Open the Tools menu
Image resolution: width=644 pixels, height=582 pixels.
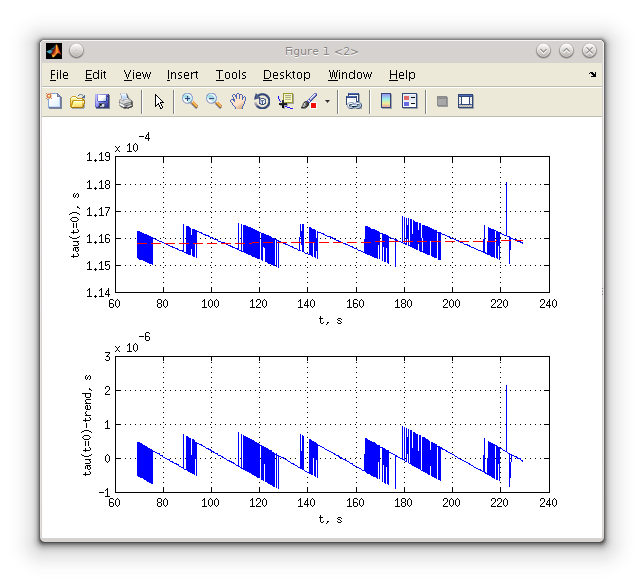(231, 75)
